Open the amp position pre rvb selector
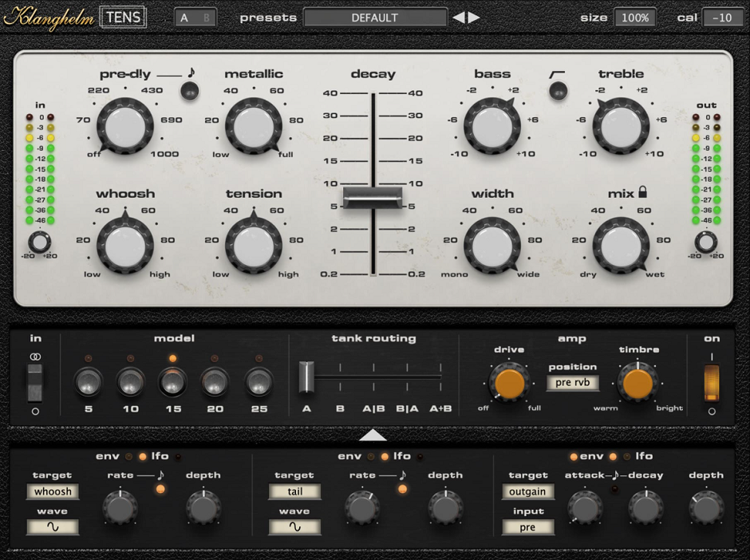This screenshot has height=560, width=750. (x=573, y=383)
